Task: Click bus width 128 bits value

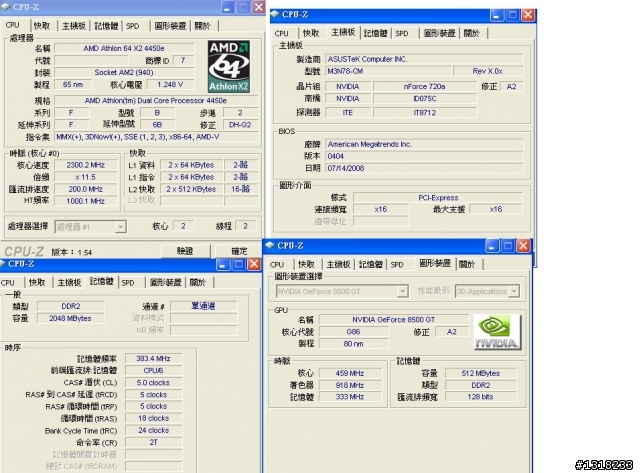Action: (480, 397)
